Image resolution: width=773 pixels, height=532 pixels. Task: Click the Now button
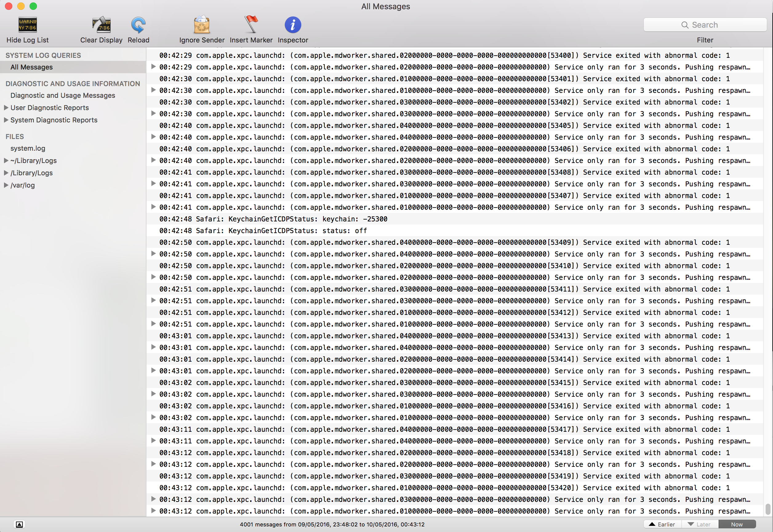[x=736, y=524]
